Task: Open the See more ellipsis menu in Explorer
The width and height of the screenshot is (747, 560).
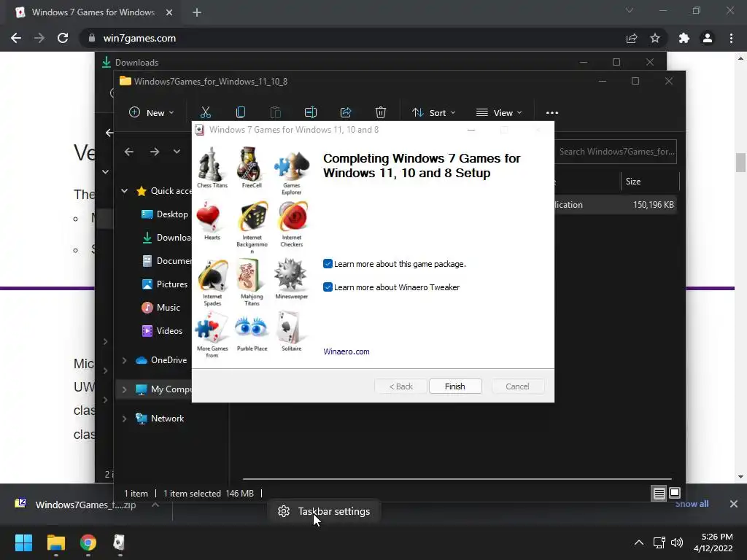Action: click(x=552, y=113)
